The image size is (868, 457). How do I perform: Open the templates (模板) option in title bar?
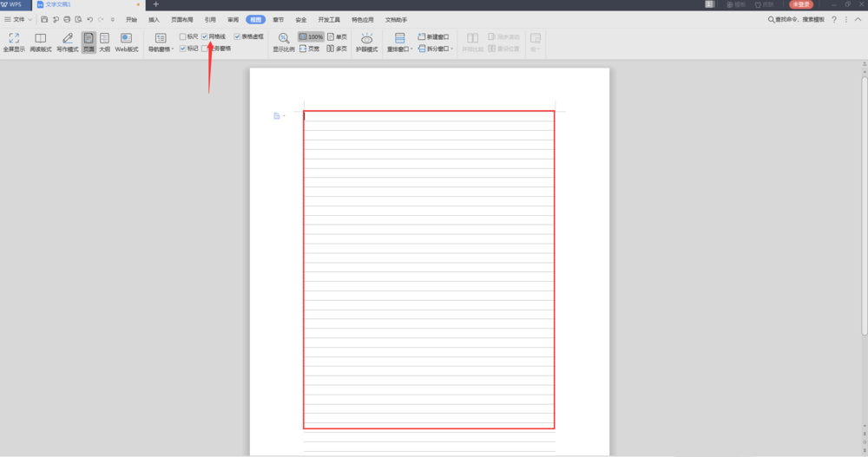(x=736, y=4)
